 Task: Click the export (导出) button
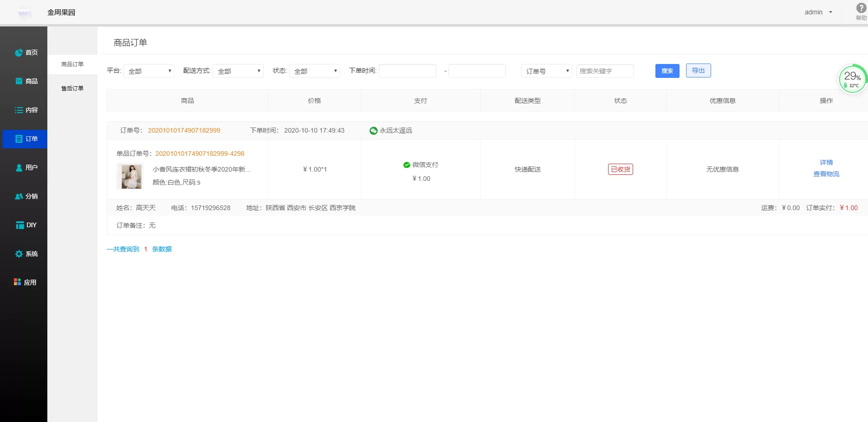pos(698,70)
